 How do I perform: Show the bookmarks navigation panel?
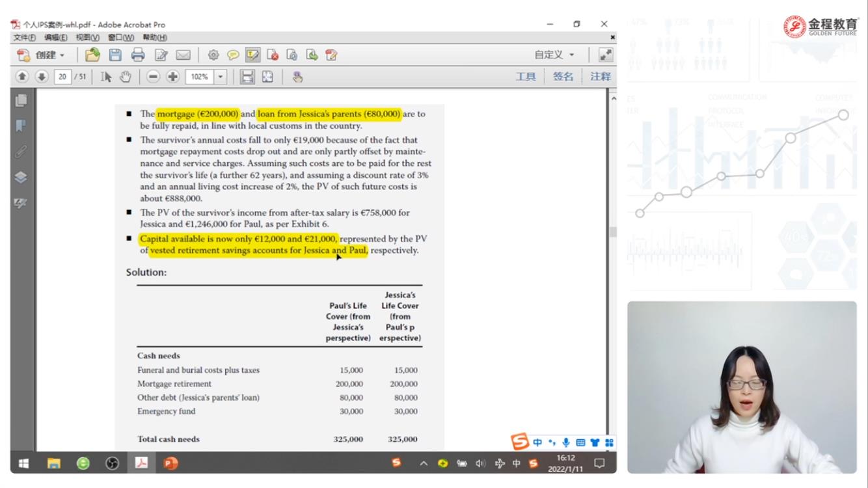22,126
